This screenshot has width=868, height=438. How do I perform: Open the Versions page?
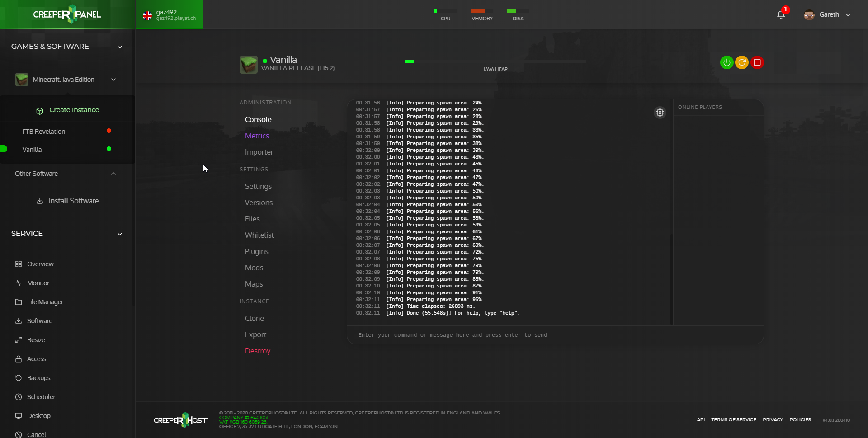(259, 203)
